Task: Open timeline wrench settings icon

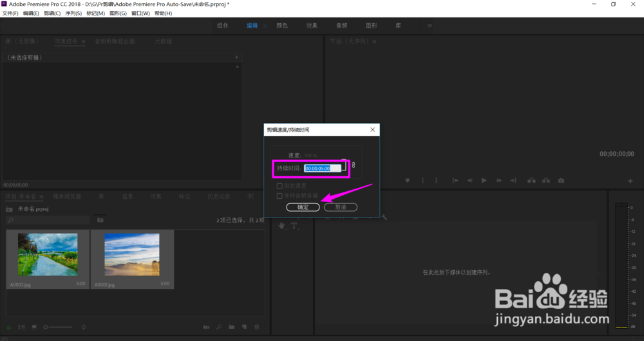Action: [384, 217]
